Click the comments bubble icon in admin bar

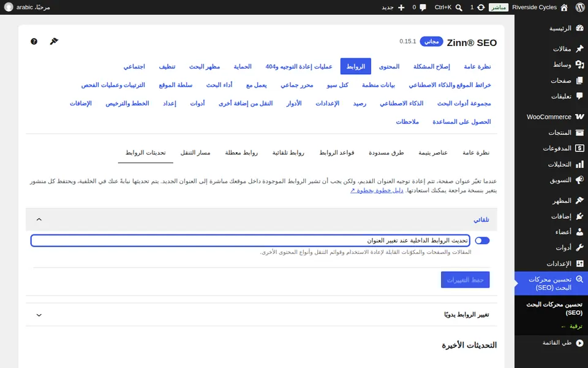[423, 7]
